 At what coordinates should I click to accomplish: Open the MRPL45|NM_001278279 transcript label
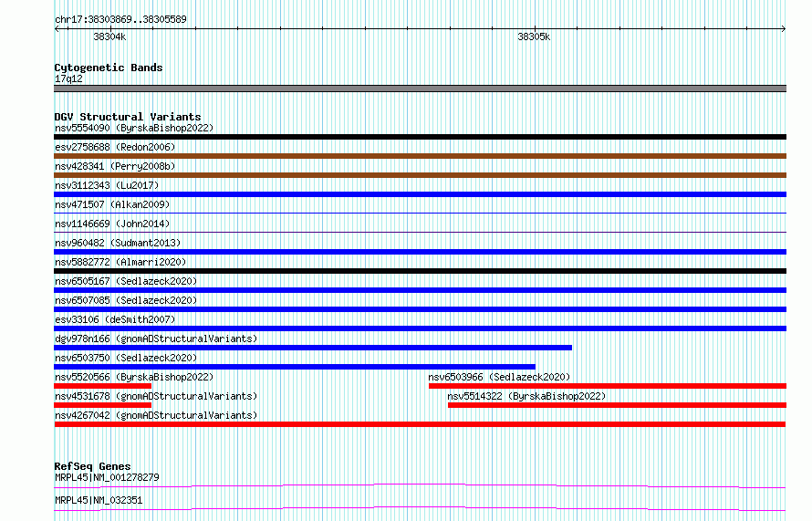107,477
